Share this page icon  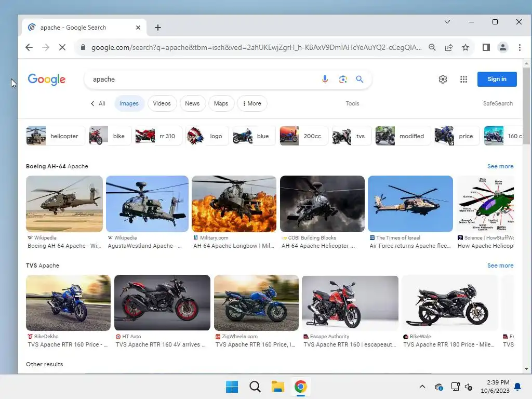(448, 47)
